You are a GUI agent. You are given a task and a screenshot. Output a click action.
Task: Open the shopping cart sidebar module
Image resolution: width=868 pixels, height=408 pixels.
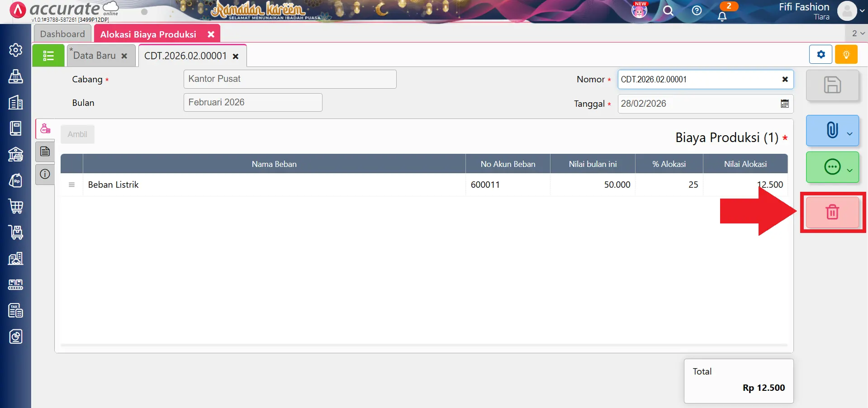coord(16,206)
